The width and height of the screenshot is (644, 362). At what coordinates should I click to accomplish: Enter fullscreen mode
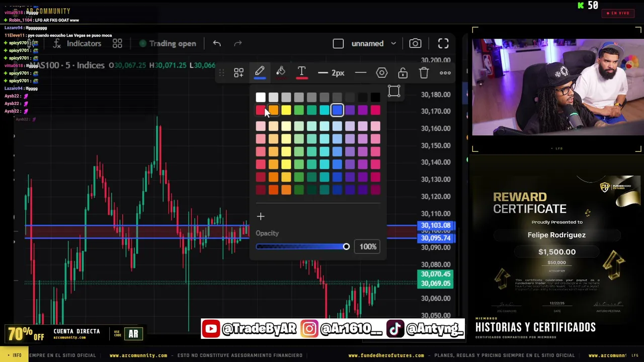point(443,44)
